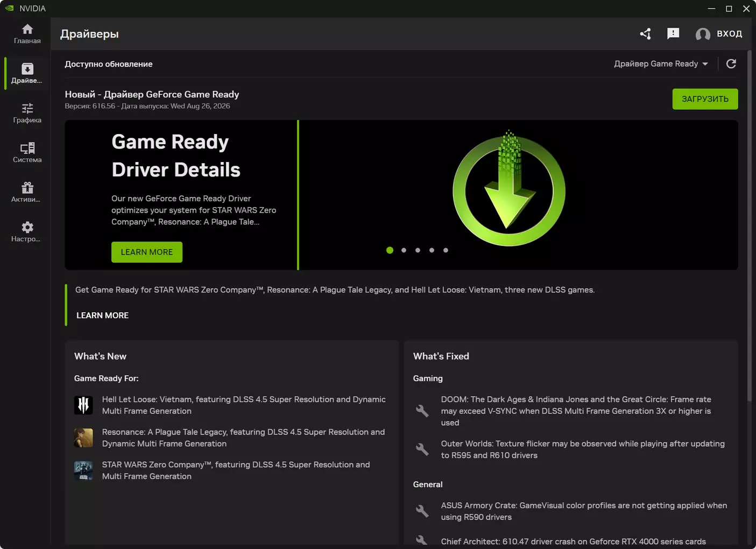
Task: Click the wrench icon beside Chief Architect fix
Action: pos(422,540)
